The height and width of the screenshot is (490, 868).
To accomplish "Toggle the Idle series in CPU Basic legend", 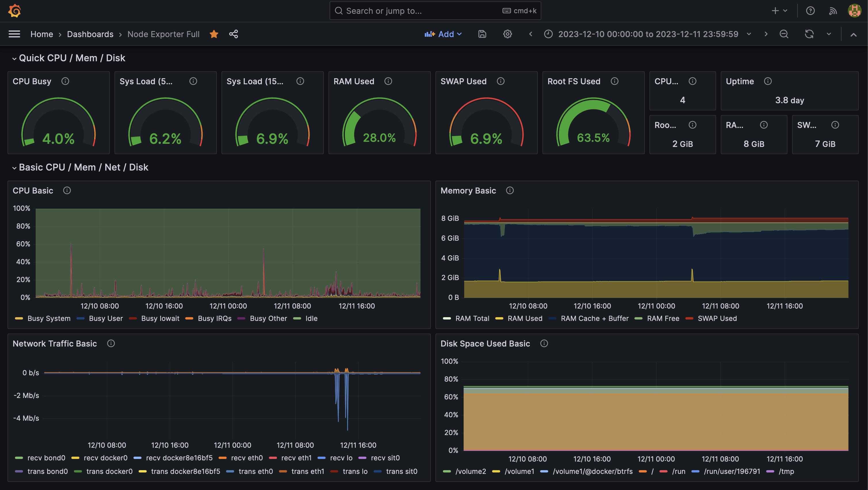I will [x=311, y=318].
